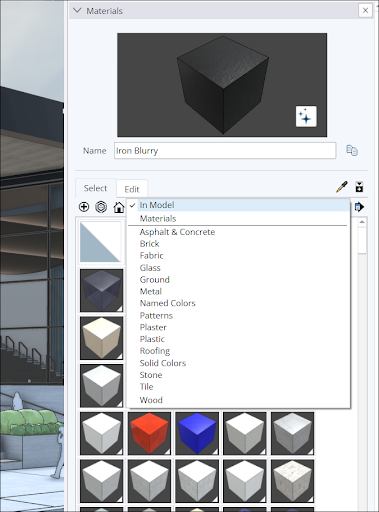379x512 pixels.
Task: Click the generate texture sparkle icon
Action: tap(306, 116)
